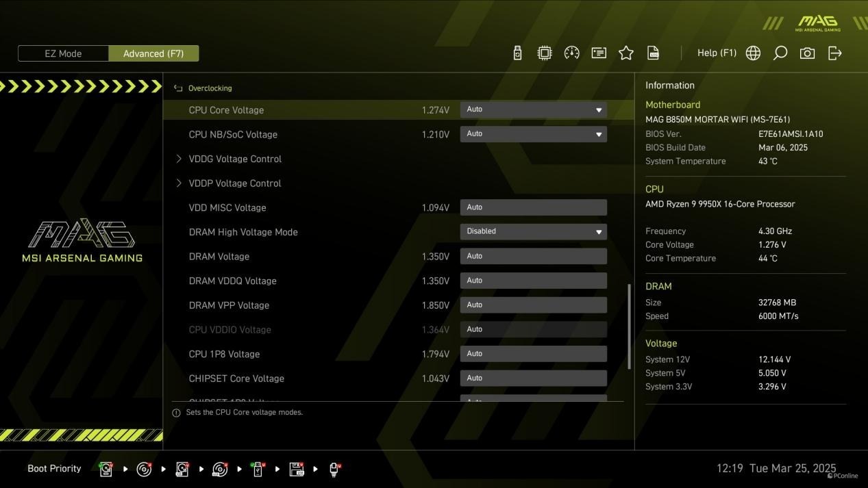
Task: Open the CPU chip information icon
Action: [545, 53]
